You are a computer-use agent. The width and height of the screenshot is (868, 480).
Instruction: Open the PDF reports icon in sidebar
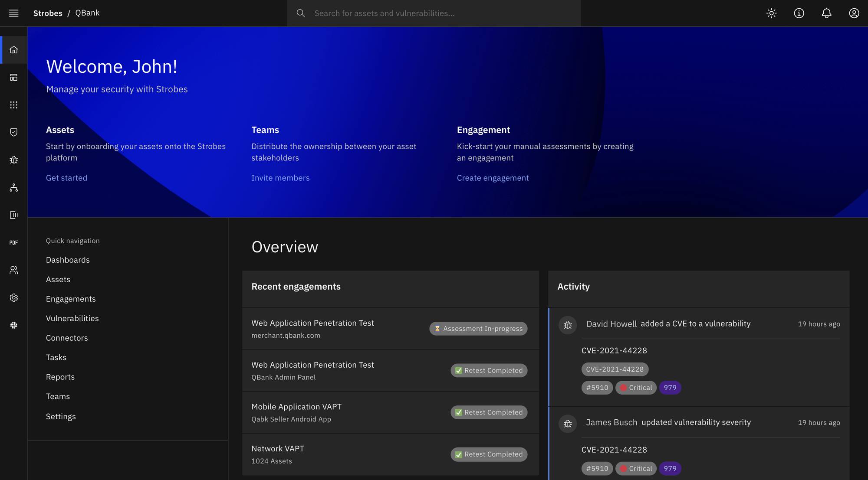coord(13,242)
